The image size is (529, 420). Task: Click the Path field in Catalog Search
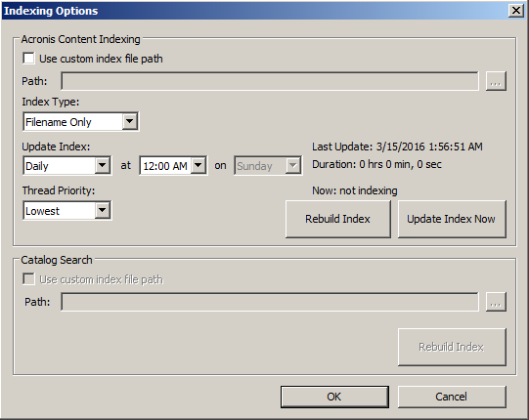coord(270,302)
